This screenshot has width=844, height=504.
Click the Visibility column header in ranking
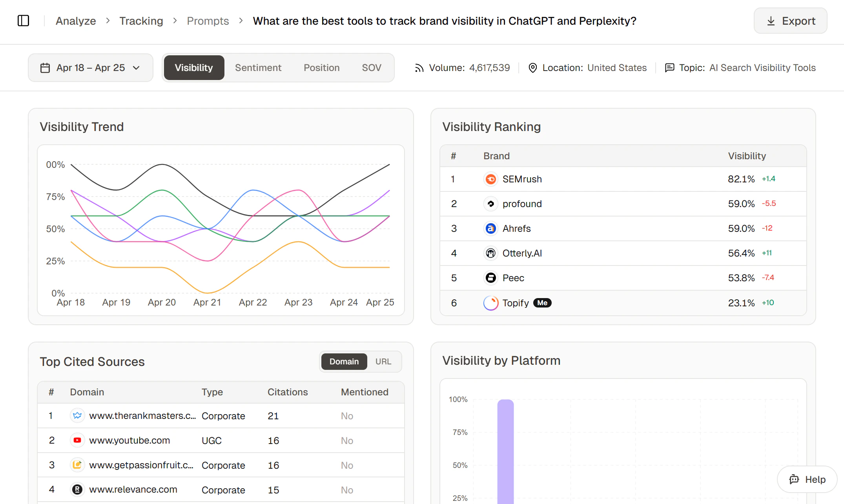pos(747,156)
